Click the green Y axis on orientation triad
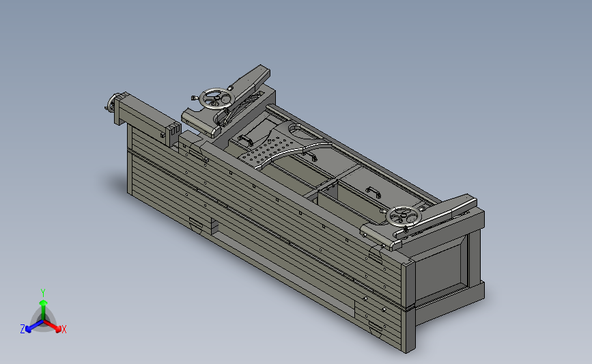Image resolution: width=592 pixels, height=364 pixels. click(x=43, y=305)
